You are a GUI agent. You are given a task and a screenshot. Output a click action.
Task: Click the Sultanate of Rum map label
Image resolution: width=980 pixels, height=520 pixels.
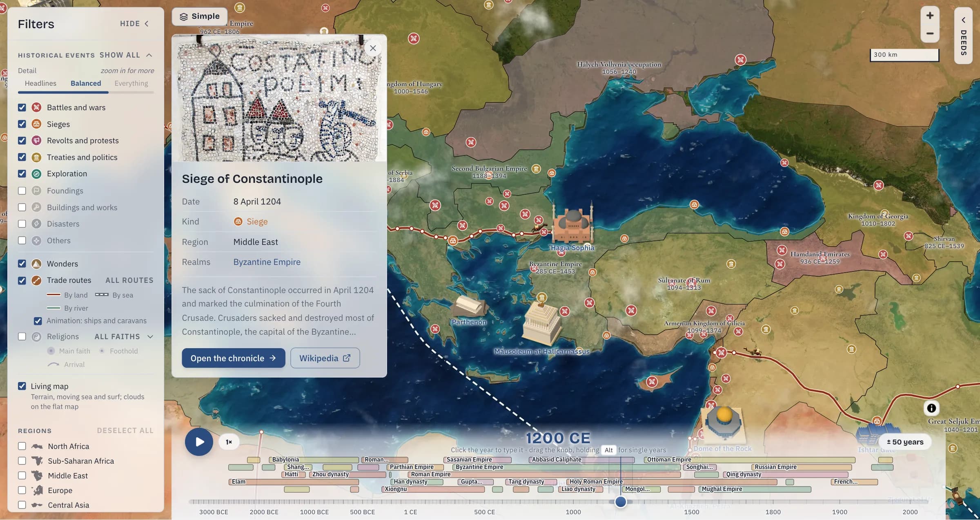point(684,284)
